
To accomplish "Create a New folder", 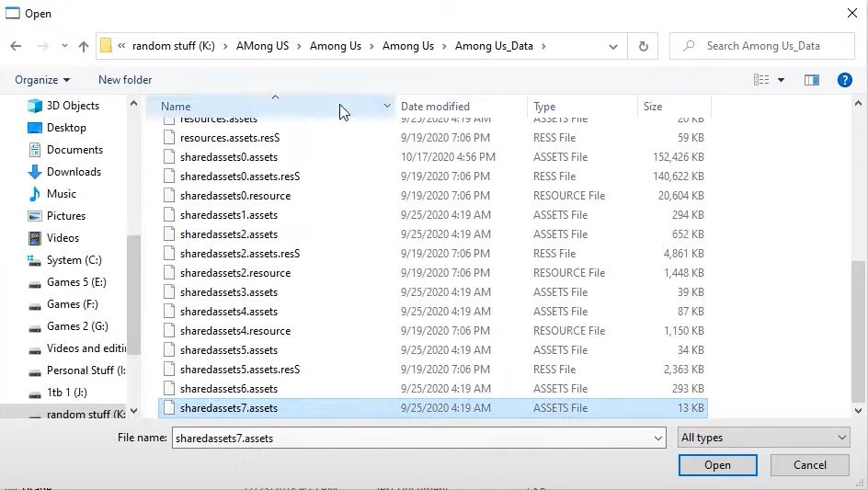I will 125,80.
